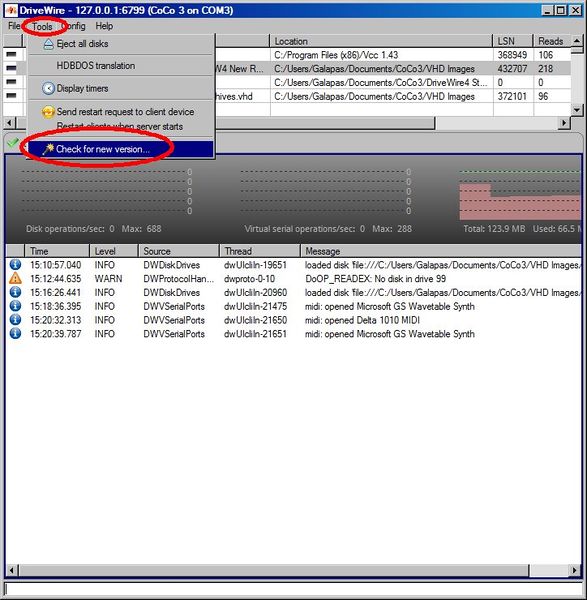Click the wand icon beside Check for new version

click(48, 149)
